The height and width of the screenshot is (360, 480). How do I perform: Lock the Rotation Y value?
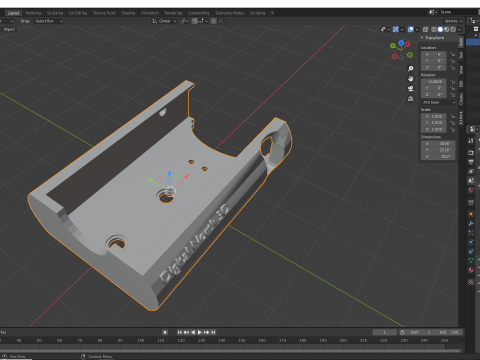click(x=452, y=88)
